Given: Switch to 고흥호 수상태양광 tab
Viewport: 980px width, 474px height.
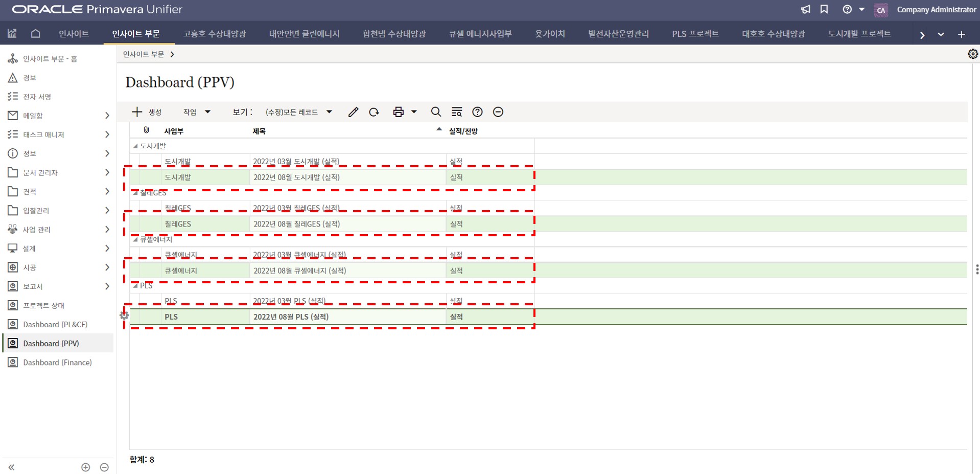Looking at the screenshot, I should 215,34.
